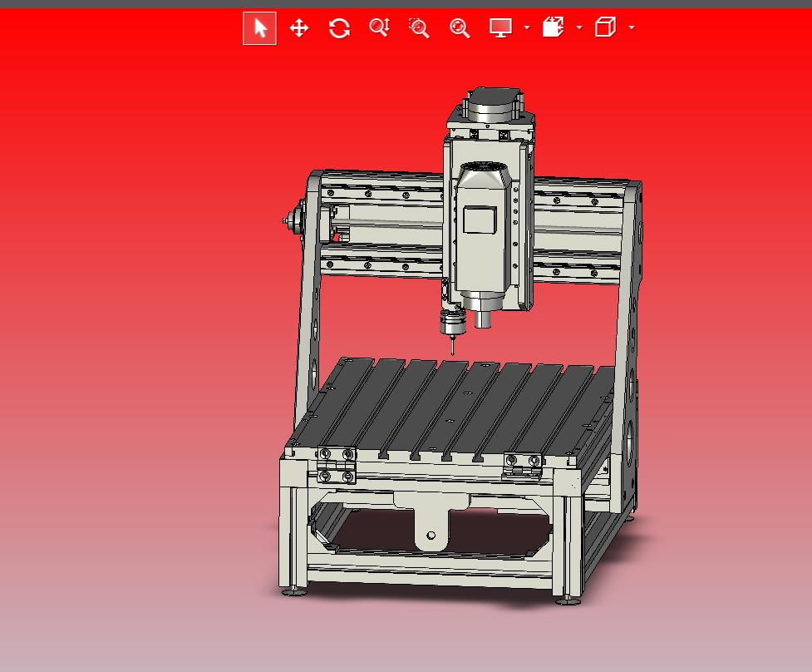Viewport: 812px width, 672px height.
Task: Activate the pan view tool
Action: pos(299,28)
